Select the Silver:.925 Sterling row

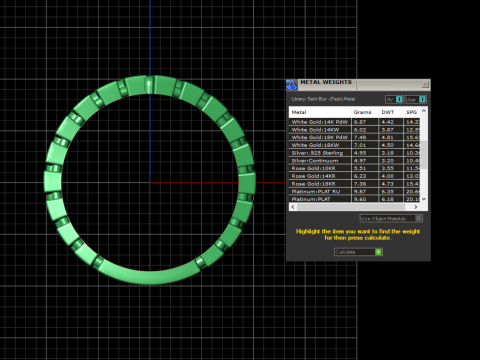(x=354, y=153)
